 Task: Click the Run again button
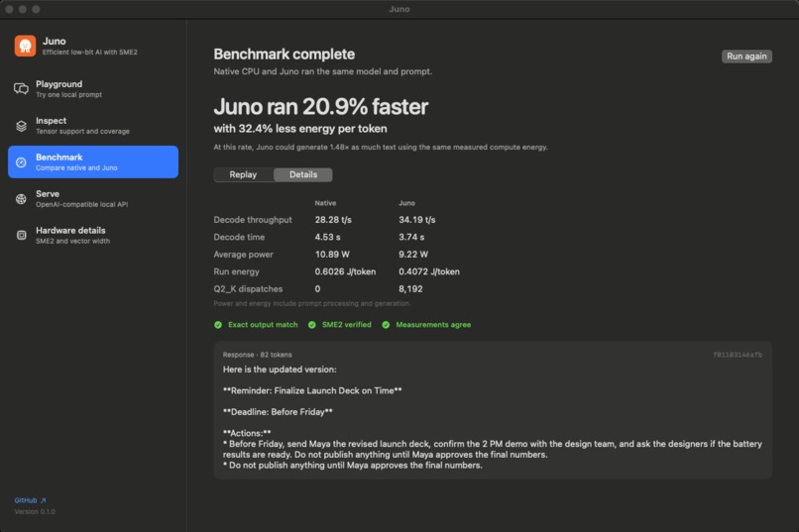(x=746, y=56)
